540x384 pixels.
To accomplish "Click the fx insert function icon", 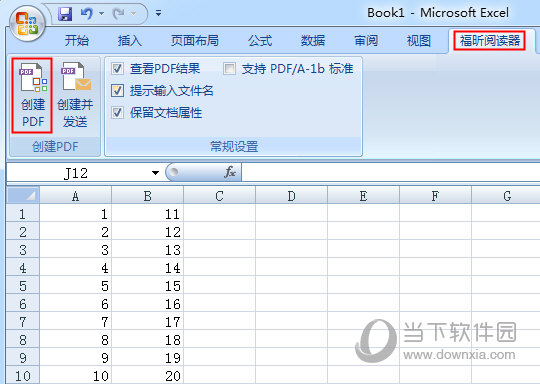I will (x=230, y=172).
